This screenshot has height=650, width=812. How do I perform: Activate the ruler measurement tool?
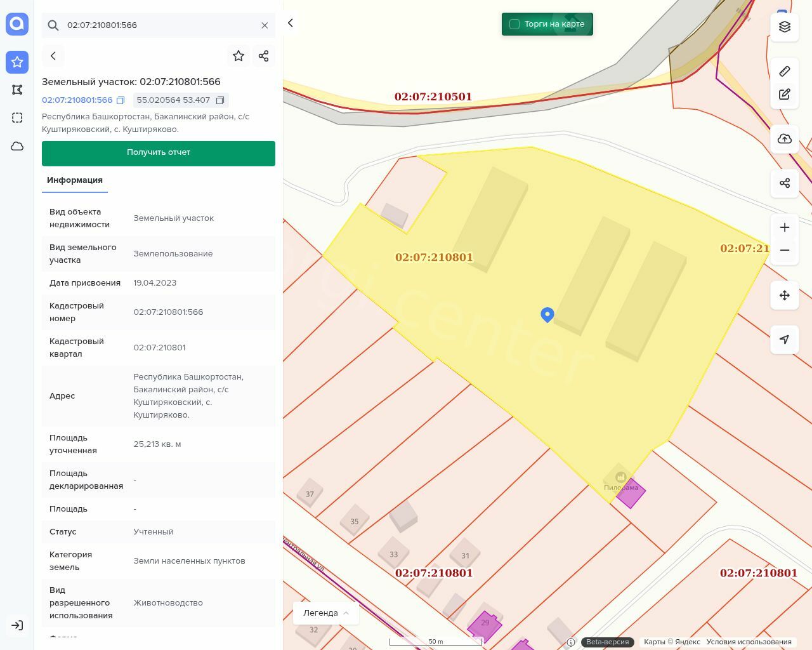[785, 71]
